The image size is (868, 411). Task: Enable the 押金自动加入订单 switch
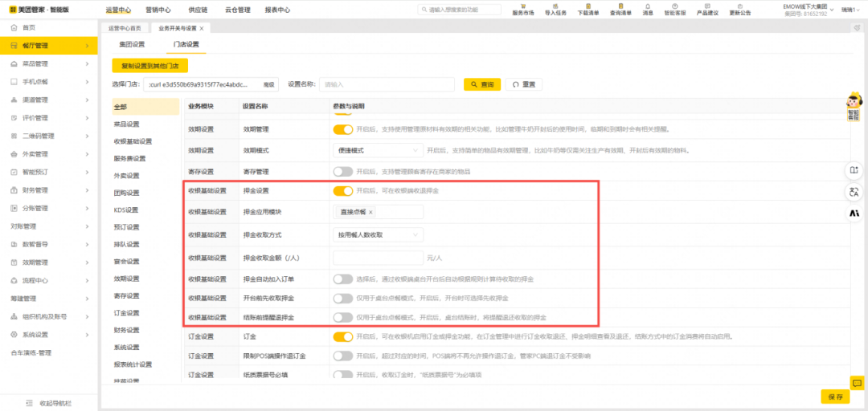pos(343,279)
